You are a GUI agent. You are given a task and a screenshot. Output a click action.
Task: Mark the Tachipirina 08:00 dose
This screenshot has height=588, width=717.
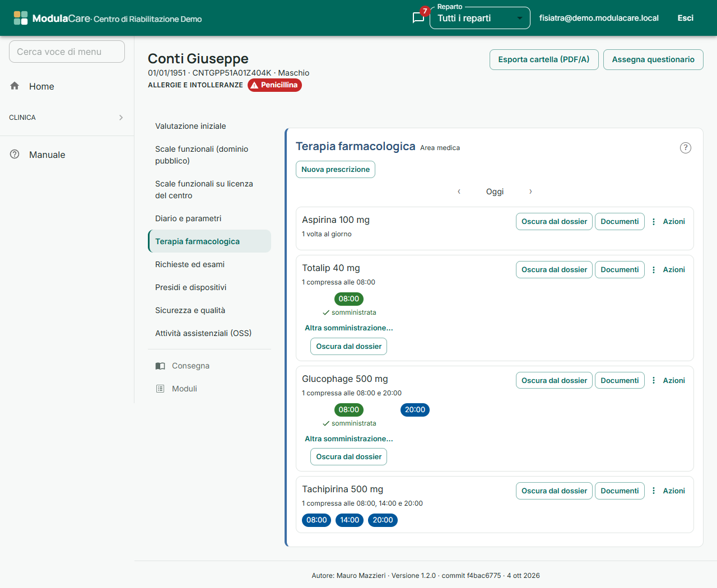[316, 520]
